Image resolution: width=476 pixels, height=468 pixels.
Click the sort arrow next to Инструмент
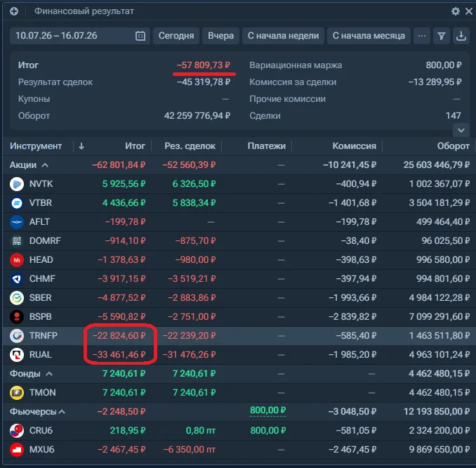click(81, 146)
